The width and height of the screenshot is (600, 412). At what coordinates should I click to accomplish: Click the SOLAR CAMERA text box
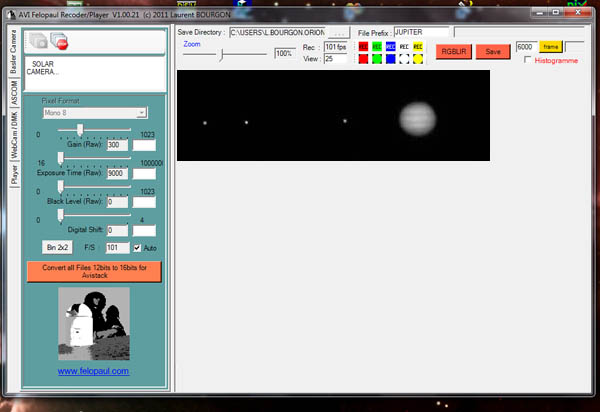pyautogui.click(x=95, y=74)
